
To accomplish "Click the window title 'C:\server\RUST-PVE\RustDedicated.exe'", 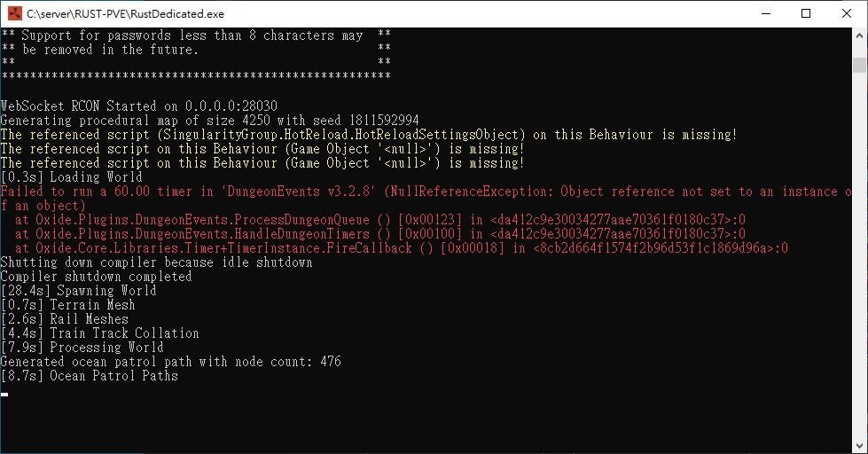I will (x=126, y=14).
